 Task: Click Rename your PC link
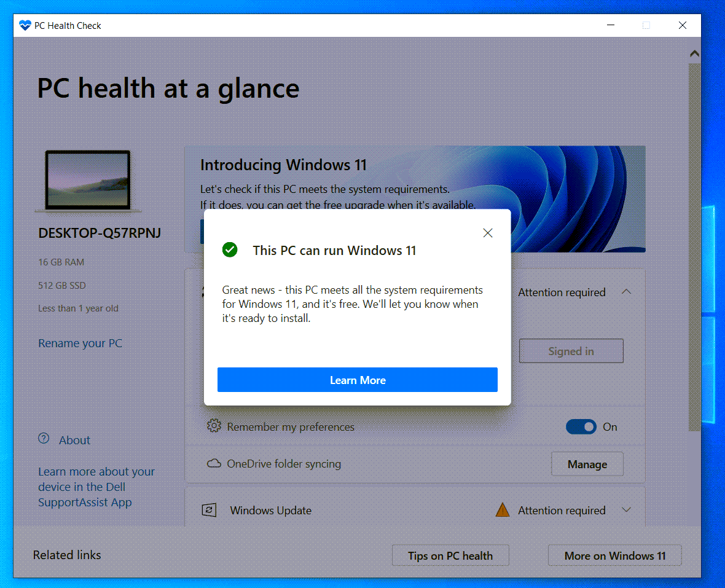coord(80,343)
